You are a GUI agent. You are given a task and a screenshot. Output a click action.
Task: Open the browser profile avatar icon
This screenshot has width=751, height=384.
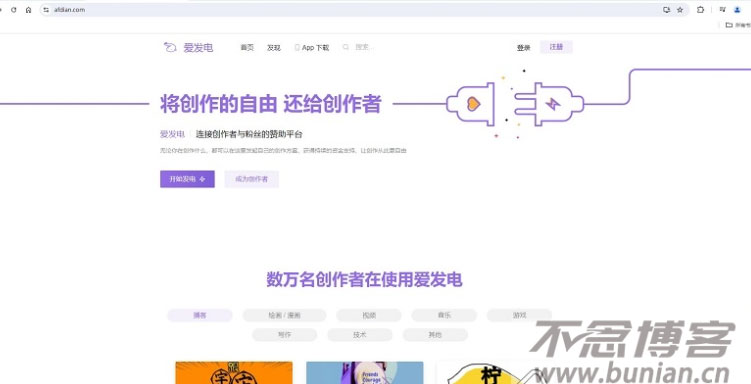737,10
